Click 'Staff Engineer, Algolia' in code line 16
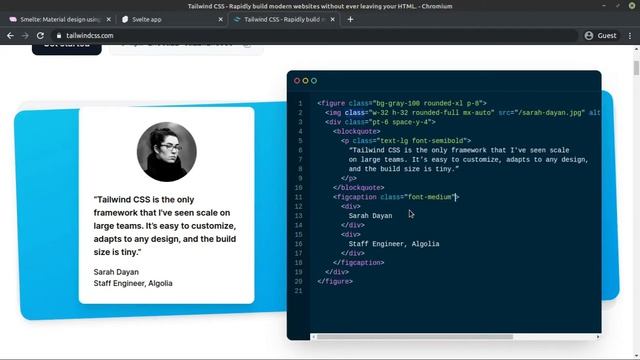This screenshot has width=640, height=360. tap(394, 244)
